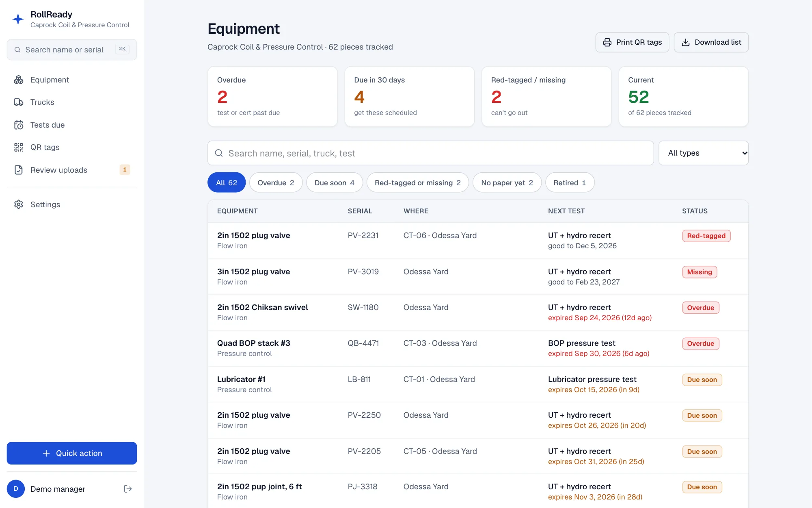Click the Overdue summary card
Screen dimensions: 812x508
[272, 97]
